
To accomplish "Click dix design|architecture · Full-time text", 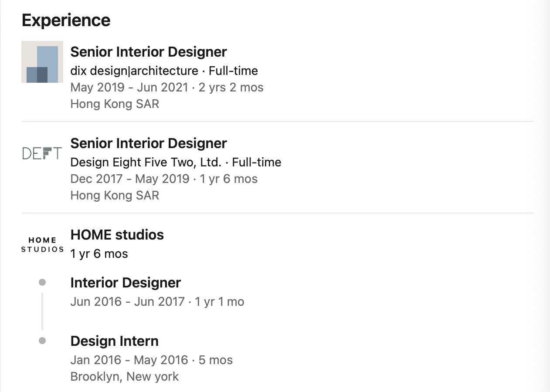I will click(x=164, y=71).
